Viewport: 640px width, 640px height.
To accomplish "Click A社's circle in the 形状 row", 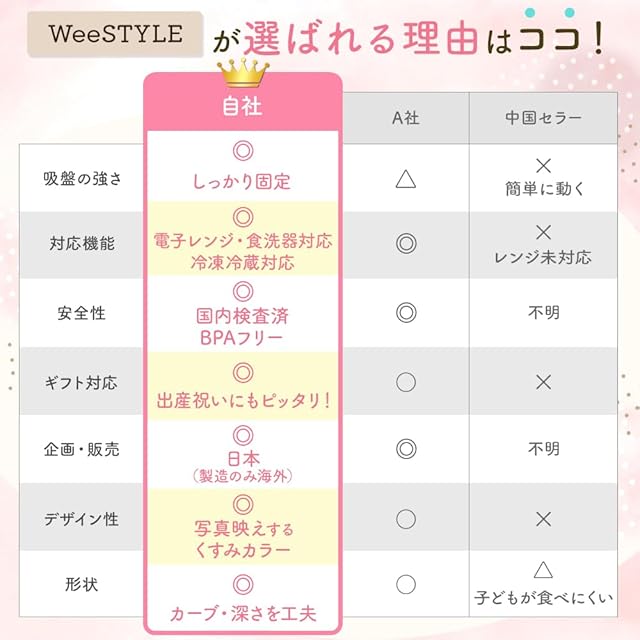I will point(405,584).
